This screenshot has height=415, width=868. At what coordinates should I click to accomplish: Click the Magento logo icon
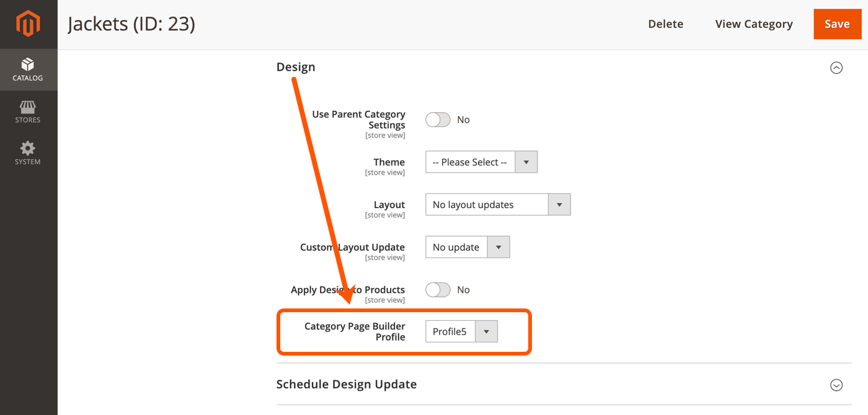(x=28, y=24)
